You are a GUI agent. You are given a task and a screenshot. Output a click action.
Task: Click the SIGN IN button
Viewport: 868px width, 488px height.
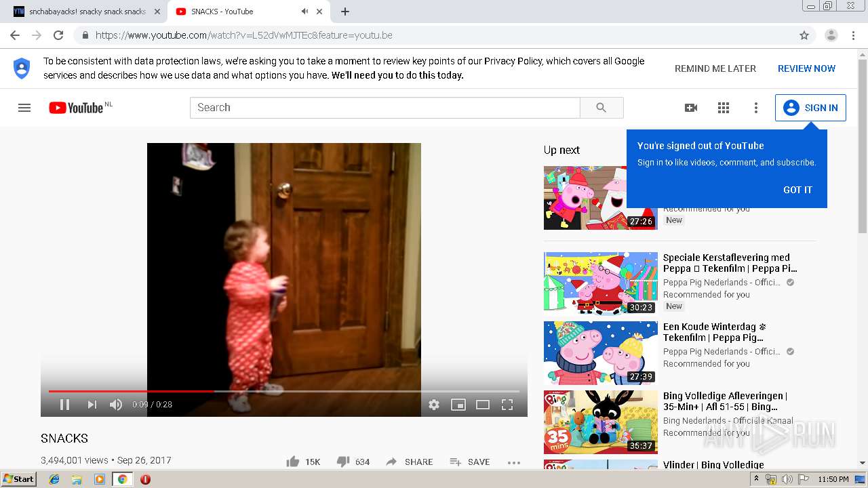810,108
